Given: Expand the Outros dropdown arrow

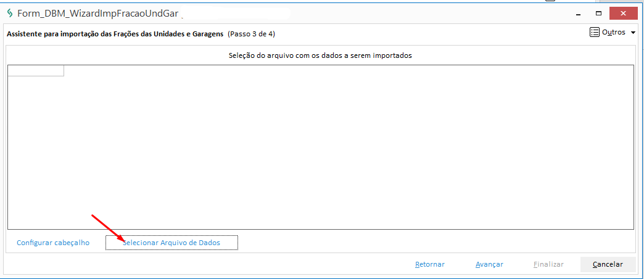Looking at the screenshot, I should point(634,33).
